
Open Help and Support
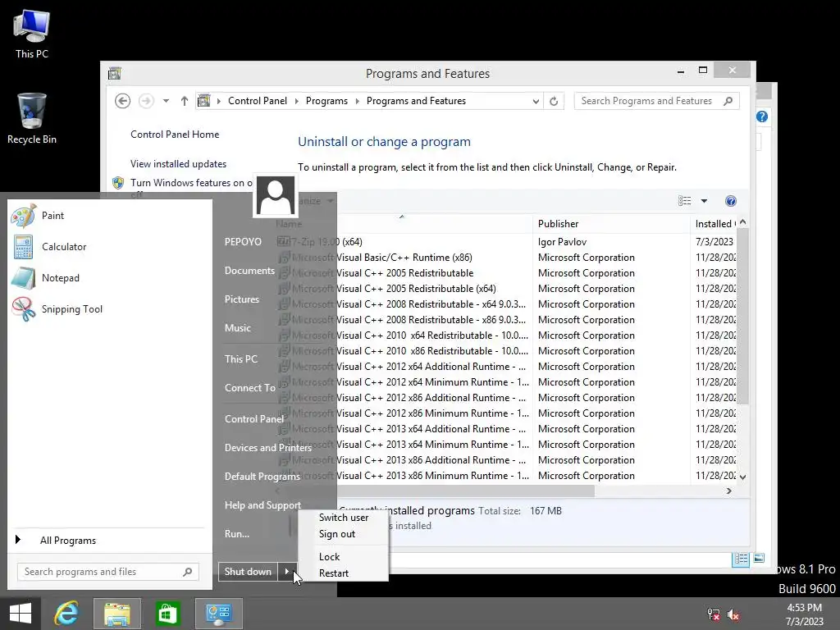click(262, 505)
